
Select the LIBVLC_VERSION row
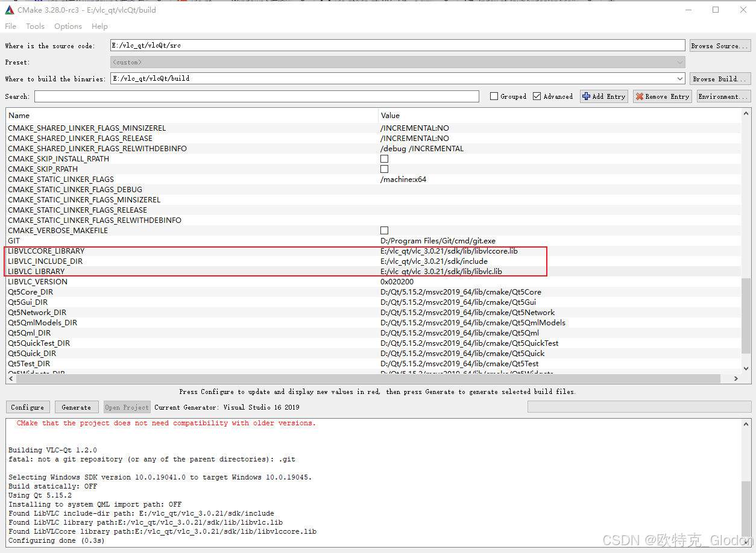[181, 281]
